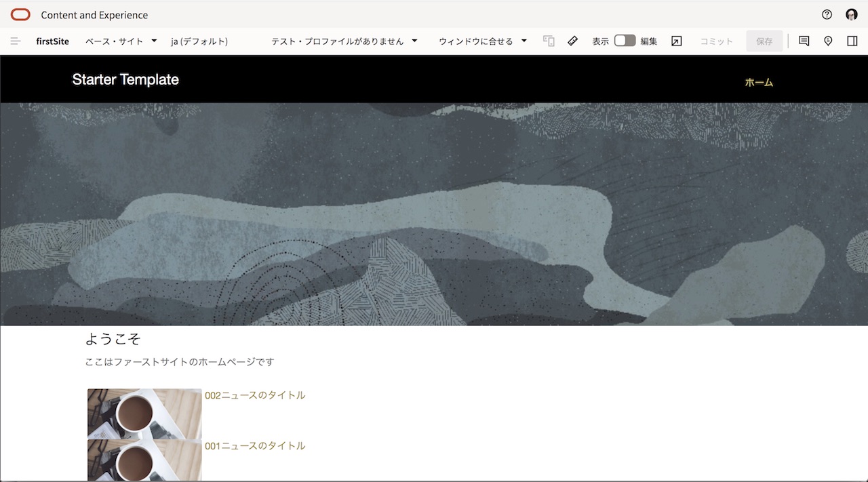Expand the ウィンドウに合せる size dropdown
This screenshot has height=482, width=868.
click(482, 41)
